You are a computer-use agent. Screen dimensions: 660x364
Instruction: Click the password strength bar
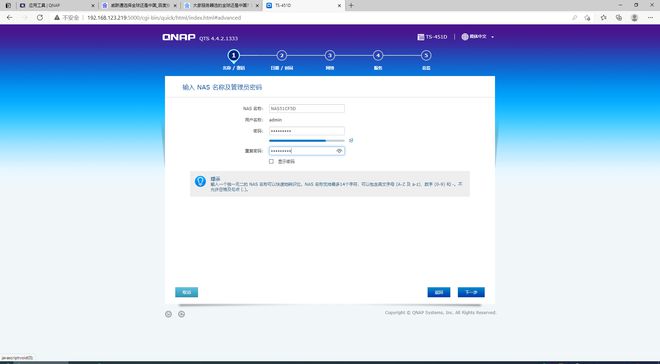tap(307, 141)
